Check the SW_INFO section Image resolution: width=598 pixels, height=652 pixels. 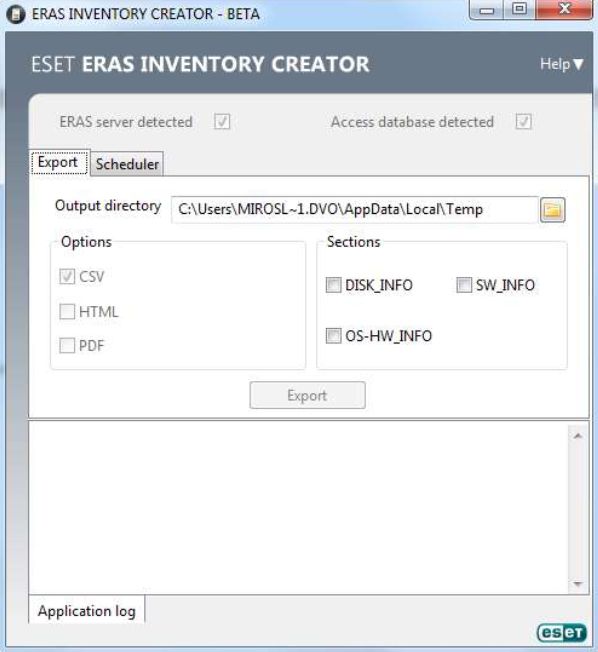[464, 285]
